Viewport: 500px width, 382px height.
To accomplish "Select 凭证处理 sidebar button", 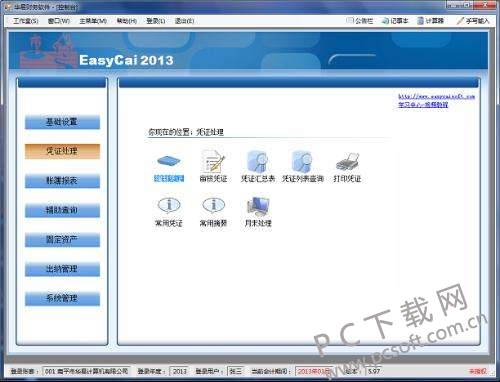I will point(62,151).
